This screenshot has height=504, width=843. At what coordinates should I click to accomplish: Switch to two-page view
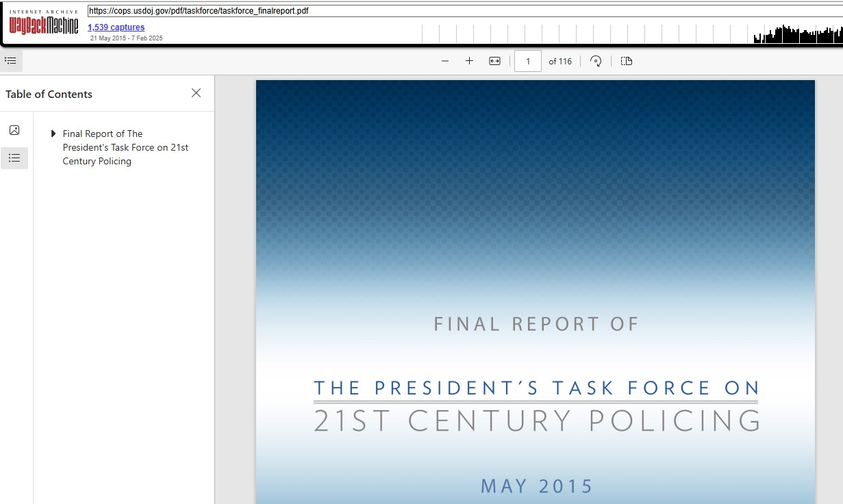[627, 61]
